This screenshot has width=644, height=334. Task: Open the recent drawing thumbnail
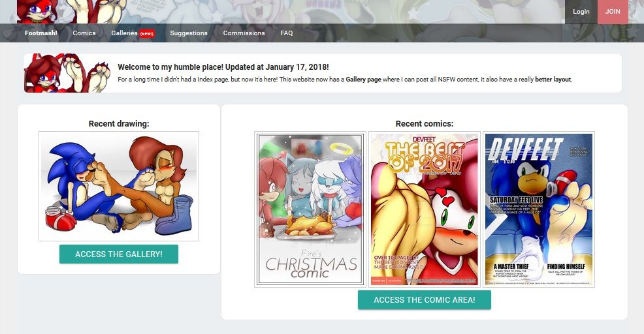coord(119,186)
